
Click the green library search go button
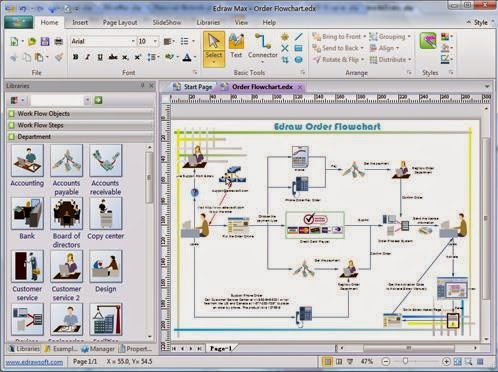pyautogui.click(x=98, y=100)
